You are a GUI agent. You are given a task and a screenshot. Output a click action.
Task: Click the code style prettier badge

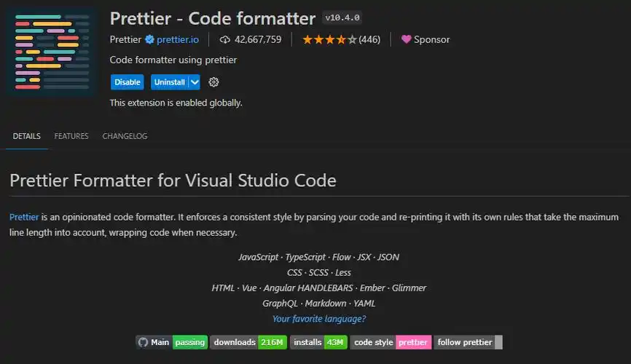[x=391, y=342]
